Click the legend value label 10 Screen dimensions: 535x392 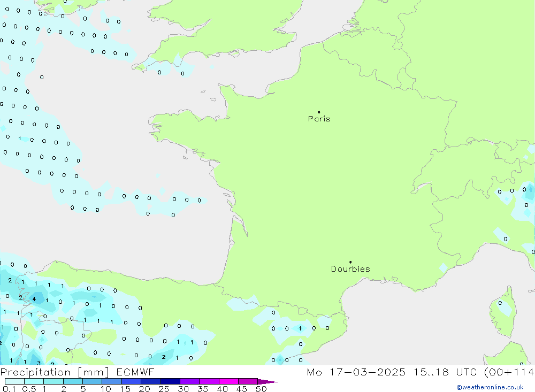[106, 389]
